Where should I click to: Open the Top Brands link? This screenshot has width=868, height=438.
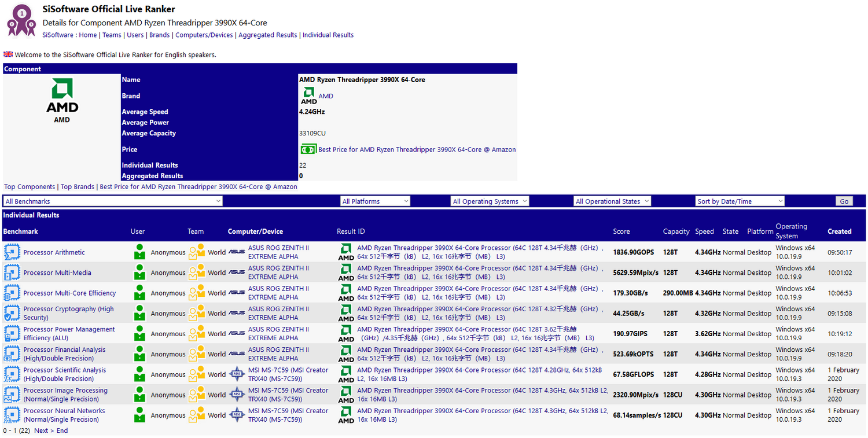pyautogui.click(x=78, y=187)
